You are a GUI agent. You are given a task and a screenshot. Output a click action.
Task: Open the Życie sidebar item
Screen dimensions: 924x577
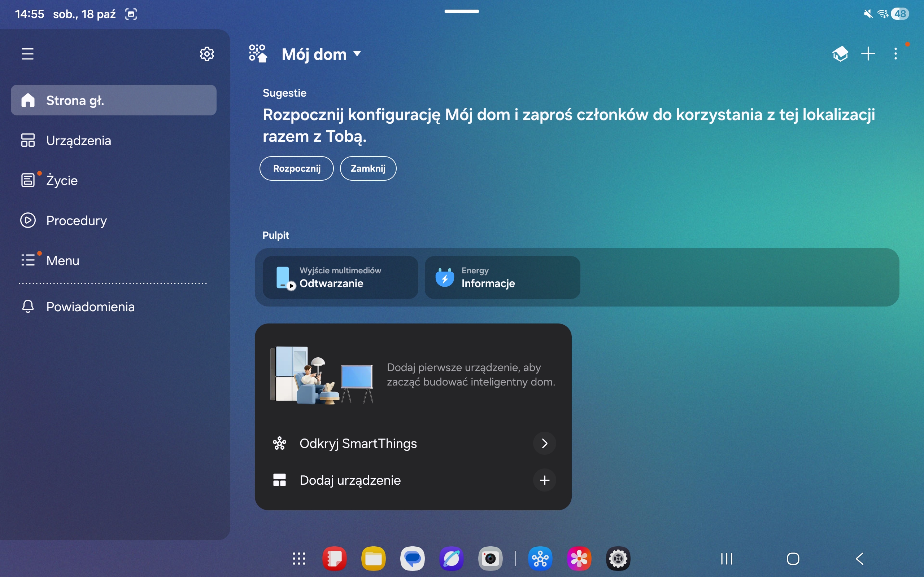click(62, 180)
